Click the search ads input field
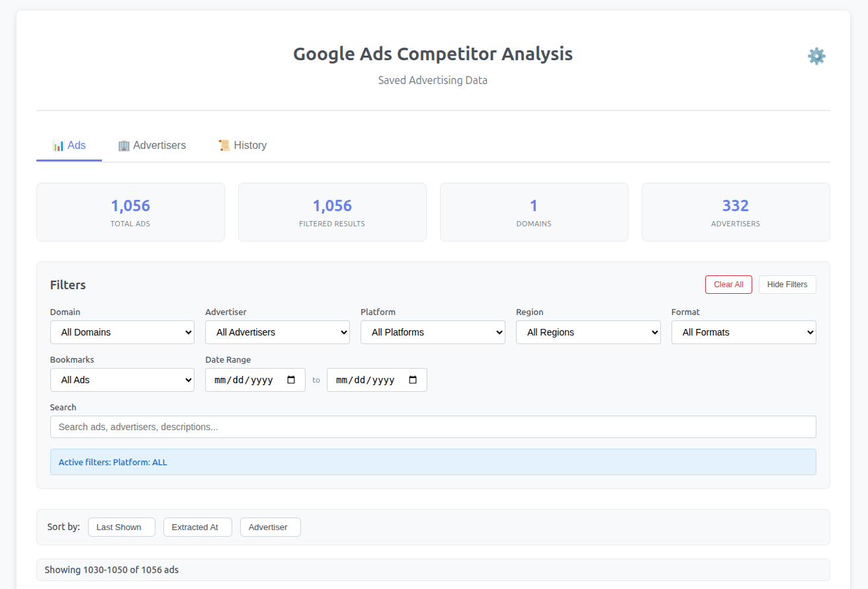This screenshot has width=868, height=589. [433, 427]
